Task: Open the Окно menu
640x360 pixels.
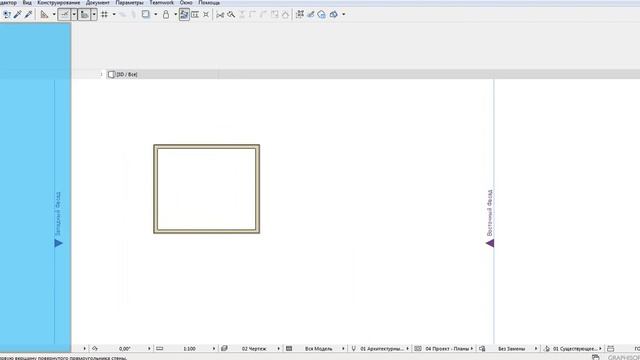Action: pyautogui.click(x=186, y=2)
